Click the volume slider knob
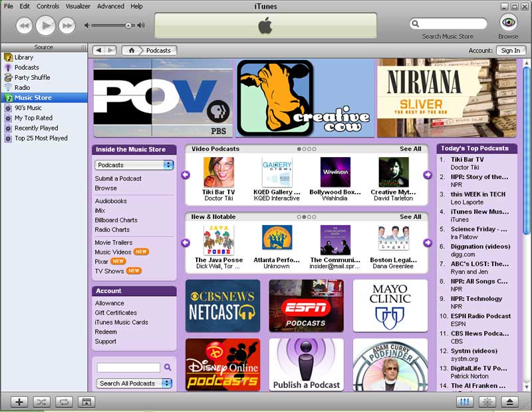This screenshot has width=532, height=412. (x=128, y=25)
